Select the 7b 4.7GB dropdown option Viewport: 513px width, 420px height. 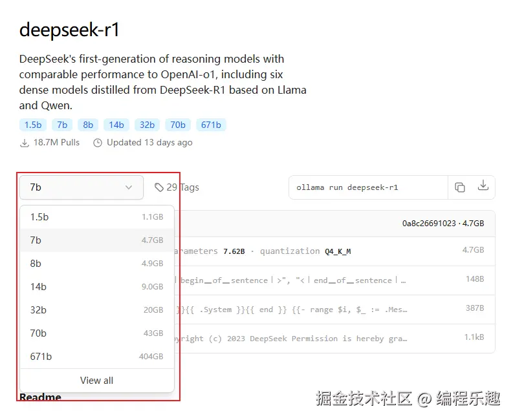97,240
